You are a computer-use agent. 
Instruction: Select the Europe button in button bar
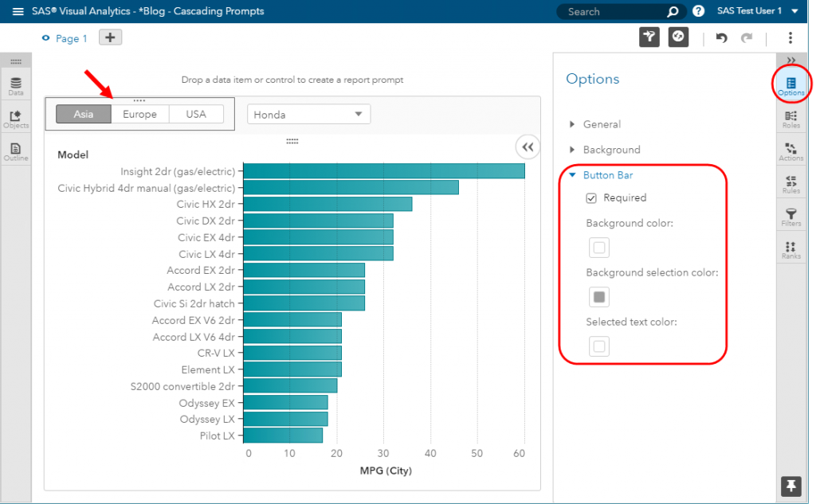tap(139, 115)
